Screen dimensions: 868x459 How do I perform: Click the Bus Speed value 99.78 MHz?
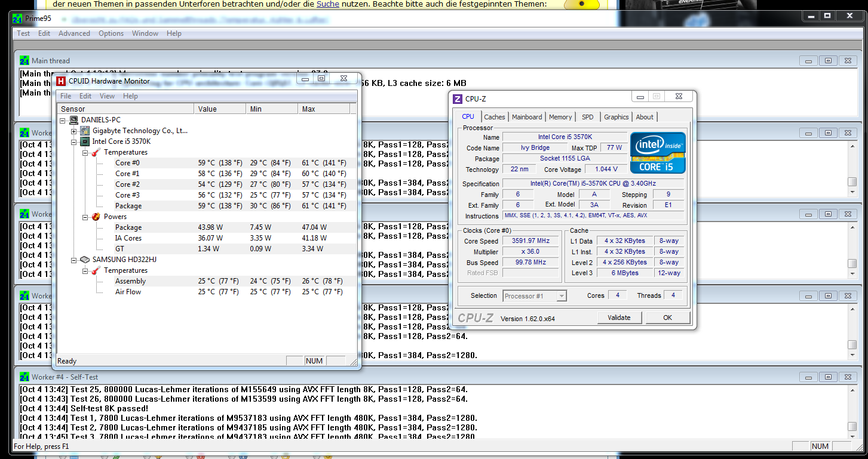pos(531,263)
